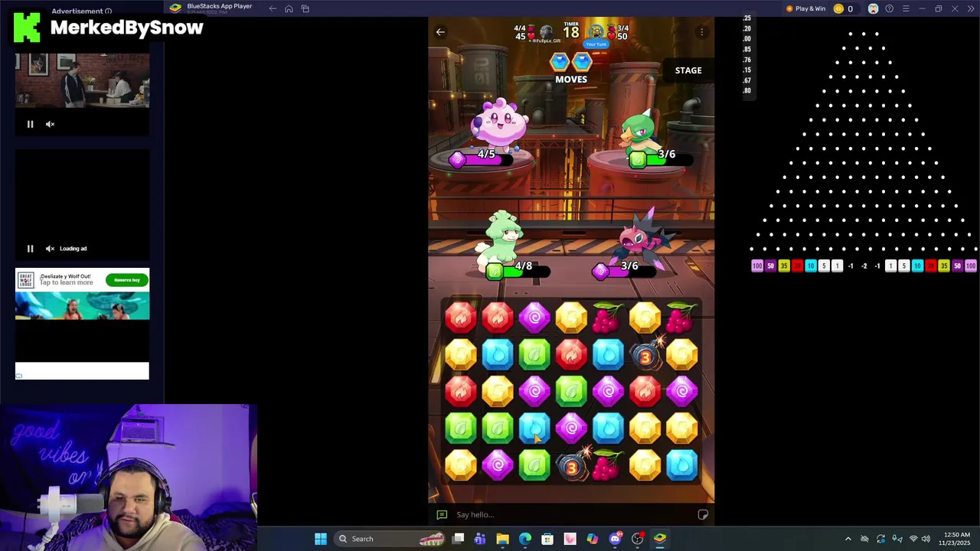Open the volume control in tray
This screenshot has height=551, width=980.
[926, 539]
